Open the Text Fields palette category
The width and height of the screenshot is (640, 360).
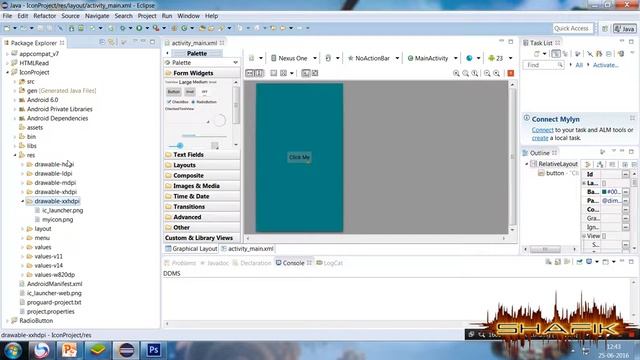click(x=202, y=155)
